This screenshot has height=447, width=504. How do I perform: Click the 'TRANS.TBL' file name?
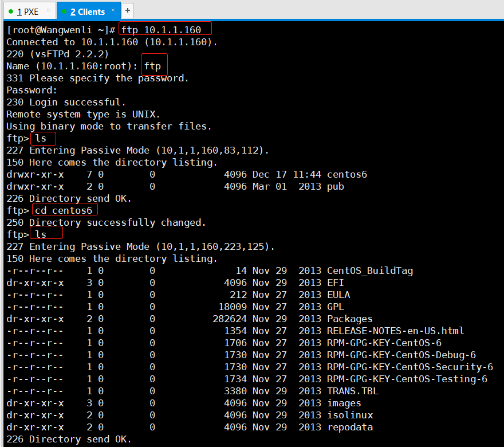coord(353,391)
